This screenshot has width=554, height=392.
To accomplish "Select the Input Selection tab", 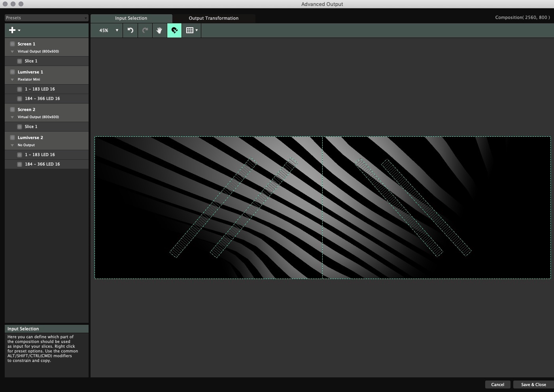I will 131,18.
